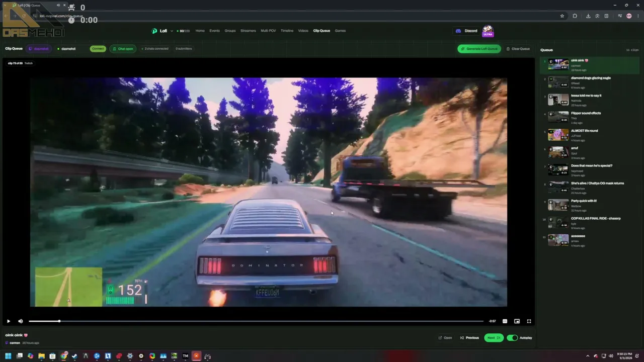
Task: Open the Groups page
Action: coord(230,31)
